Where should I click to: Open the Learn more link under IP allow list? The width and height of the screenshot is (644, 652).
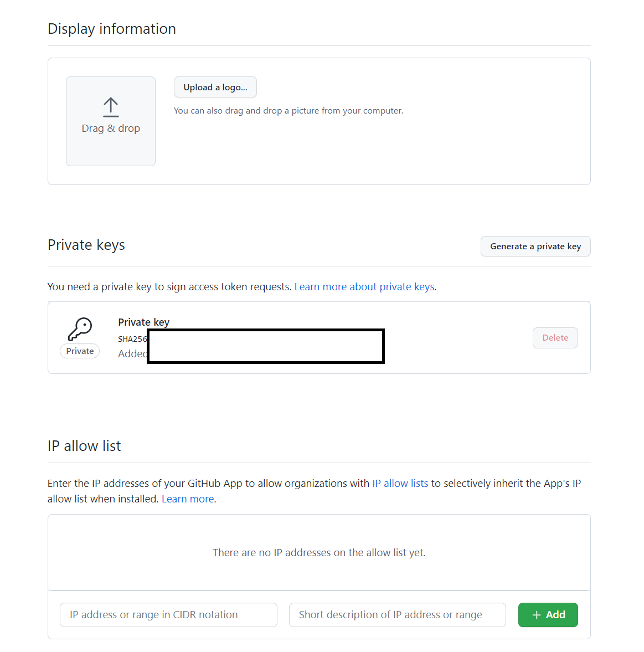pyautogui.click(x=187, y=499)
